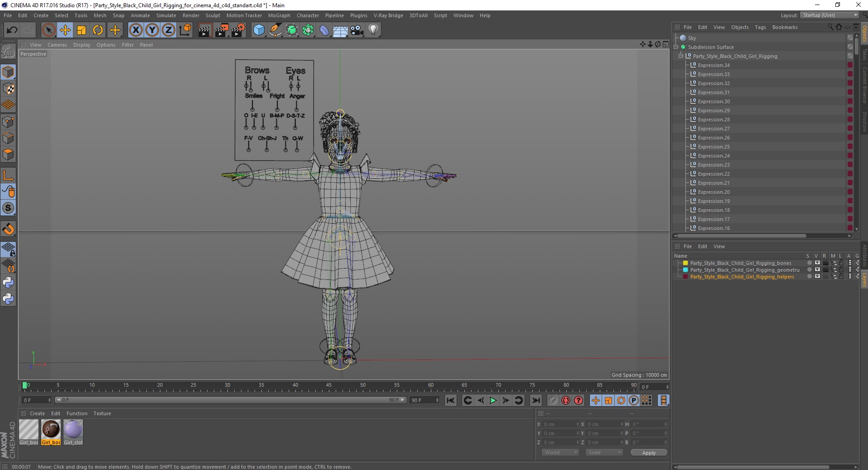Enable the Axis mode tool
868x470 pixels.
(8, 175)
